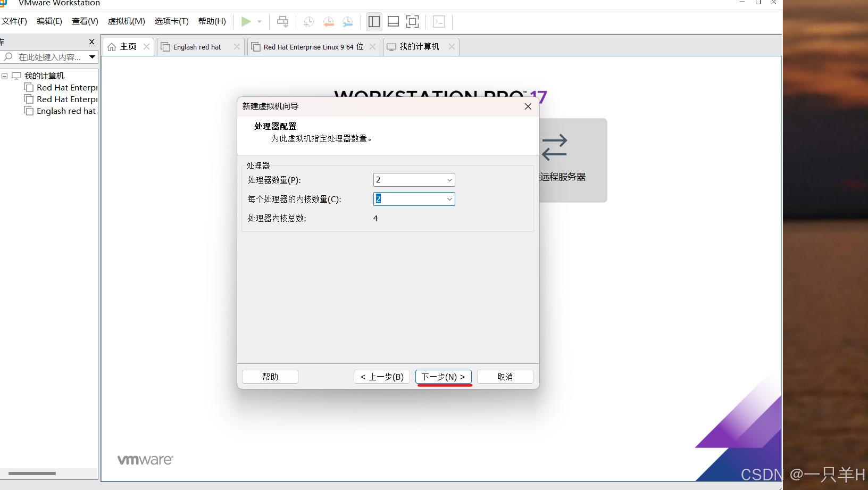The image size is (868, 490).
Task: Close the Englash red hat tab
Action: tap(237, 47)
